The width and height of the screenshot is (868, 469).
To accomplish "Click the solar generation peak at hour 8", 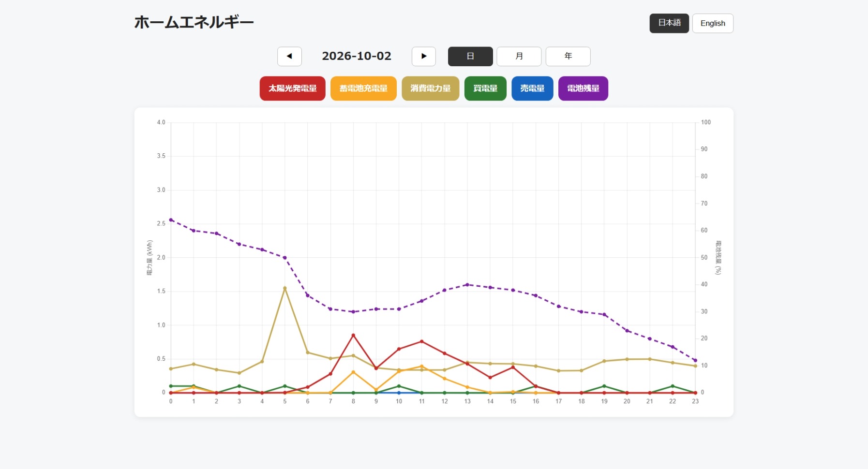I will (x=353, y=335).
